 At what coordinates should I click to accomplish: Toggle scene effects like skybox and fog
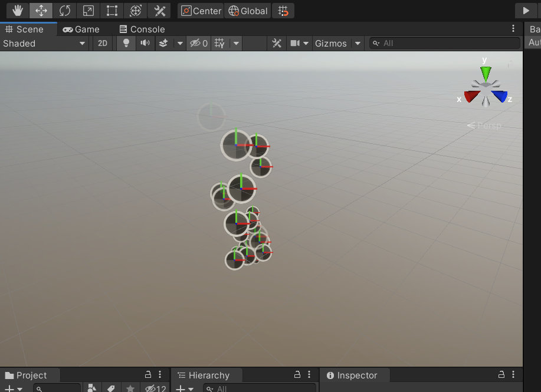(x=163, y=44)
